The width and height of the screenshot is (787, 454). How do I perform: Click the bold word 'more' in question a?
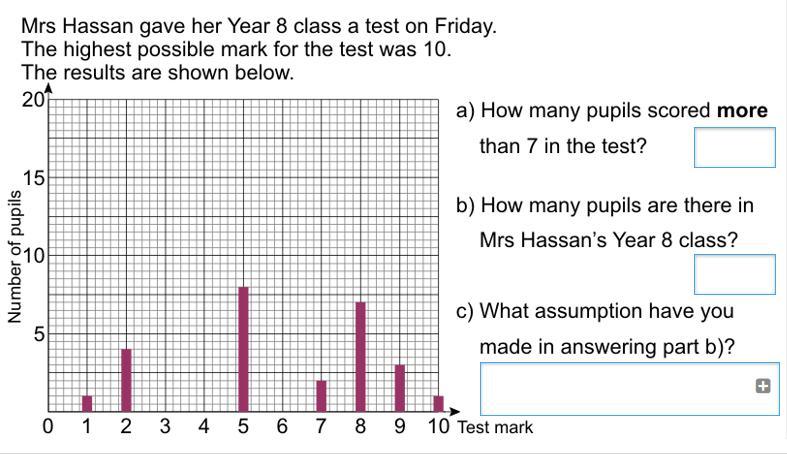click(x=743, y=111)
